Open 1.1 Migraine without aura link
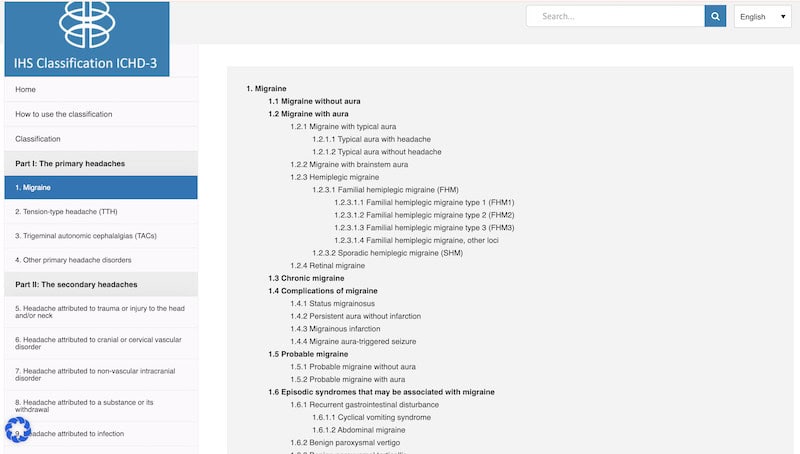 click(314, 101)
